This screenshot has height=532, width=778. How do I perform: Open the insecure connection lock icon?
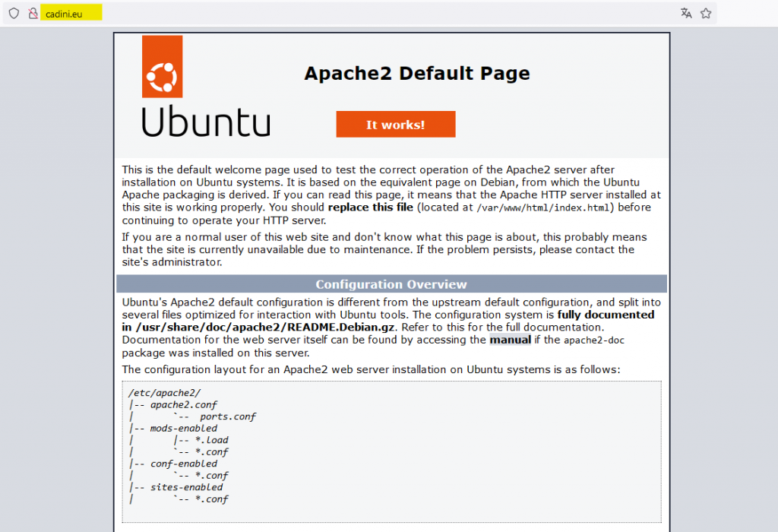(x=31, y=13)
